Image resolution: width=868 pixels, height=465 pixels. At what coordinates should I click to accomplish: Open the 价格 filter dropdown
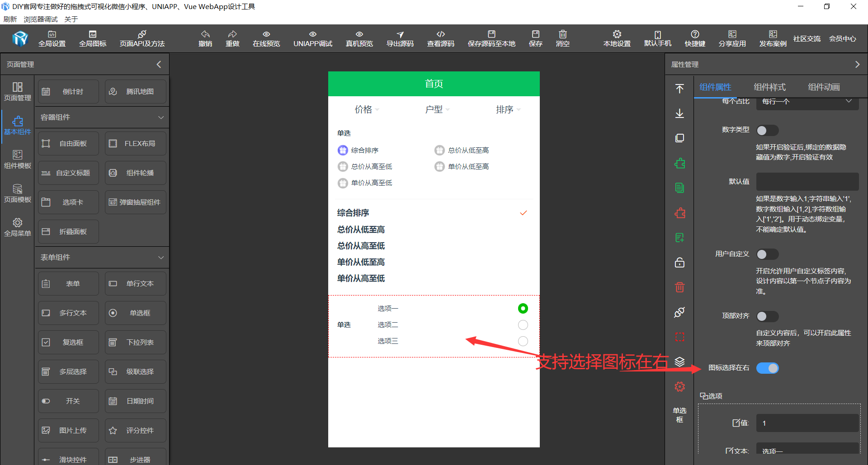tap(367, 109)
